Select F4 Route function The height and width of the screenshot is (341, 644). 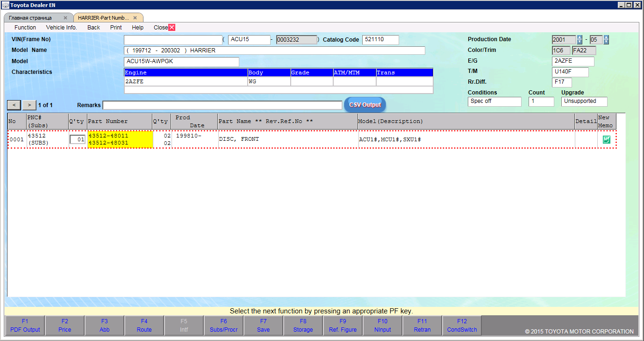tap(144, 325)
